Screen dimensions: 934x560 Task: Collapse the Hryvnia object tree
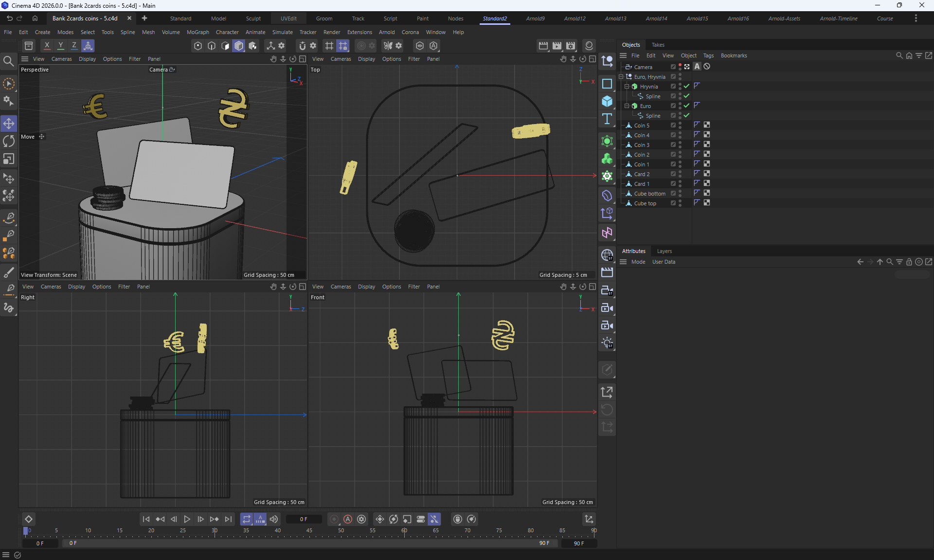[627, 86]
